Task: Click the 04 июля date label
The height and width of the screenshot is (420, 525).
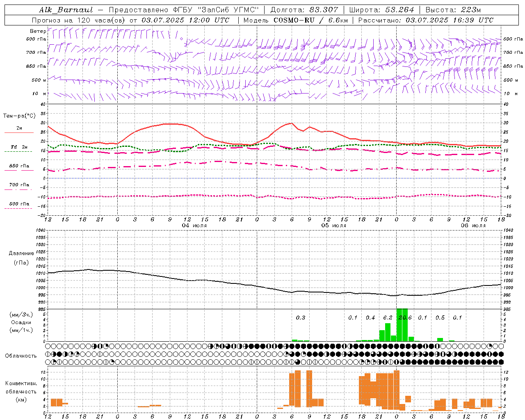Action: coord(194,226)
